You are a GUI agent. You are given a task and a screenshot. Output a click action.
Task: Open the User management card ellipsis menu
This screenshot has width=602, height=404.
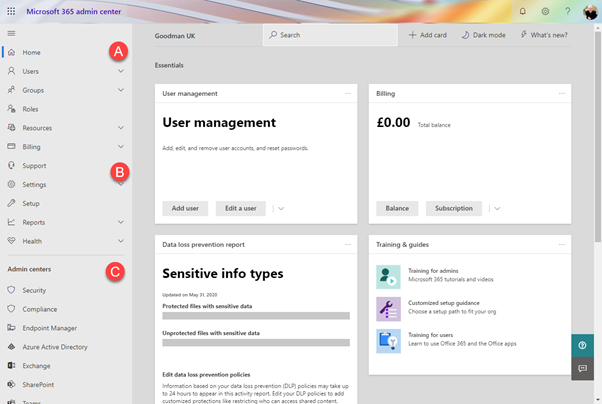pyautogui.click(x=348, y=93)
